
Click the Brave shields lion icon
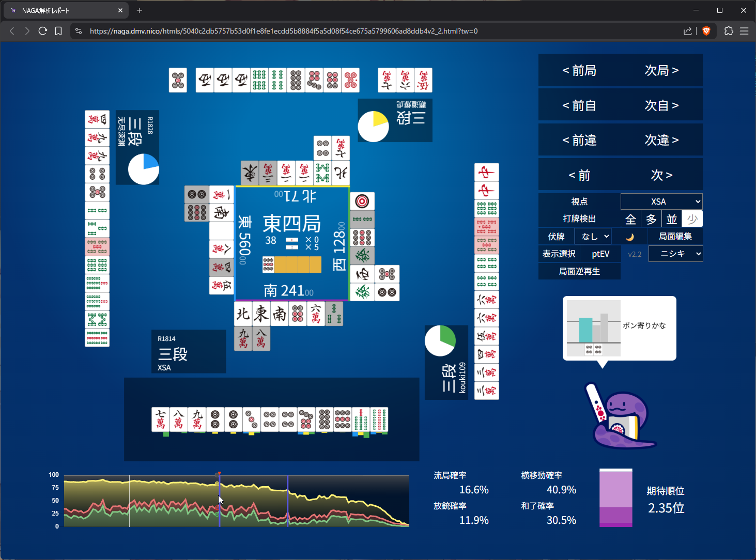[706, 31]
